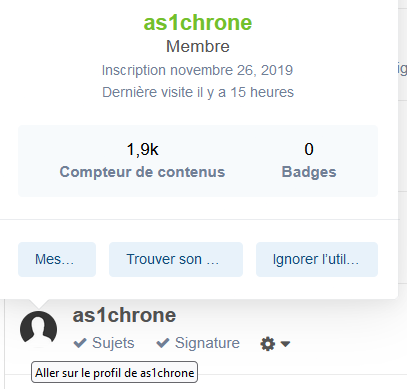The width and height of the screenshot is (407, 389).
Task: Click the Trouver son ... button
Action: pos(176,259)
